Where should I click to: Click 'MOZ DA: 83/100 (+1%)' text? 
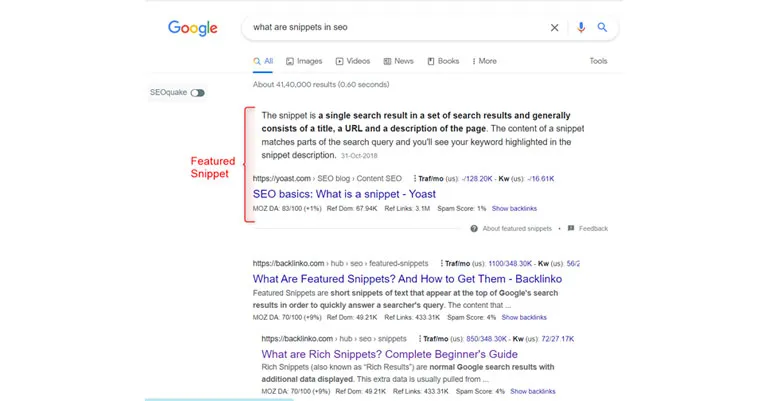coord(287,209)
